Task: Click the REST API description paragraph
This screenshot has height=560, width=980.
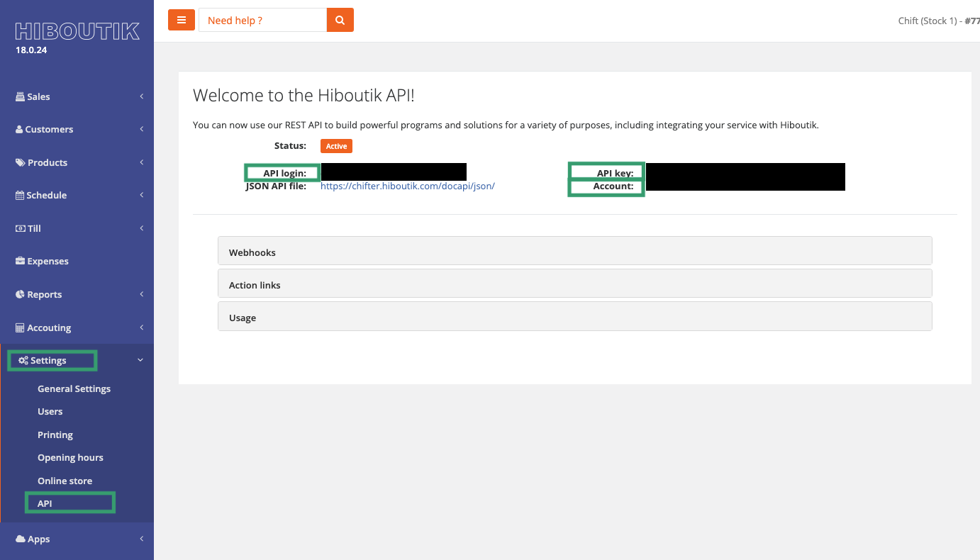Action: 506,125
